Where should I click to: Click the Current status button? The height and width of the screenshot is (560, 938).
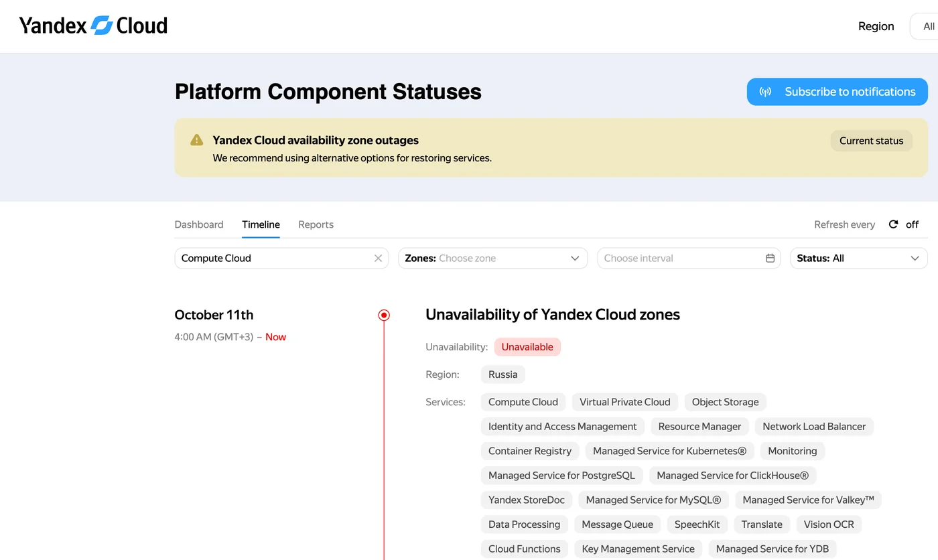871,141
